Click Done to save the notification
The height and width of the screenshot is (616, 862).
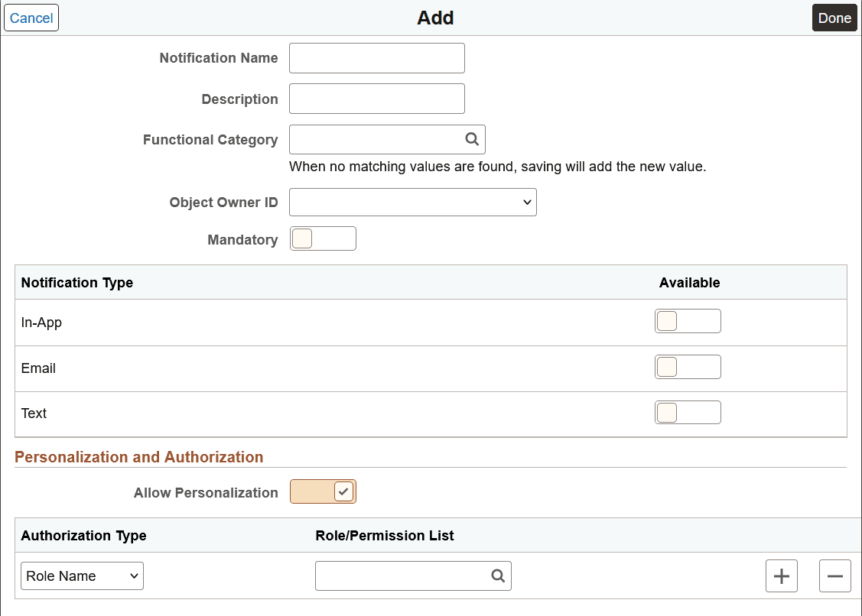834,17
